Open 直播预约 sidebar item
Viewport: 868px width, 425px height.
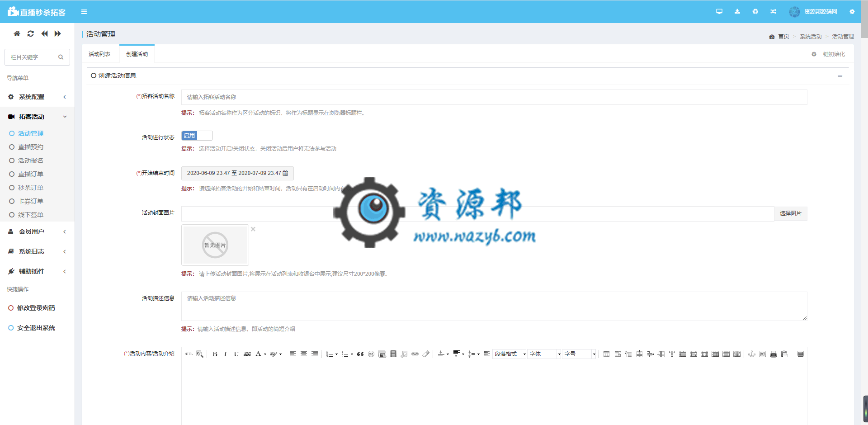click(31, 147)
